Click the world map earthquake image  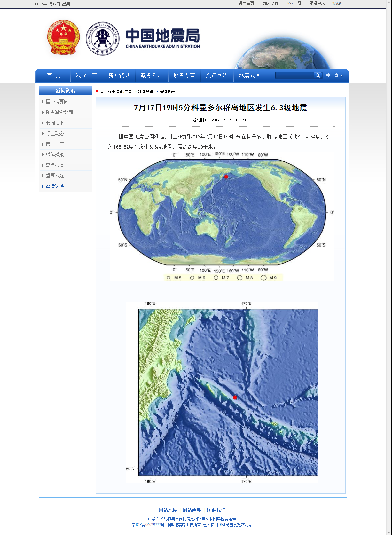coord(222,216)
